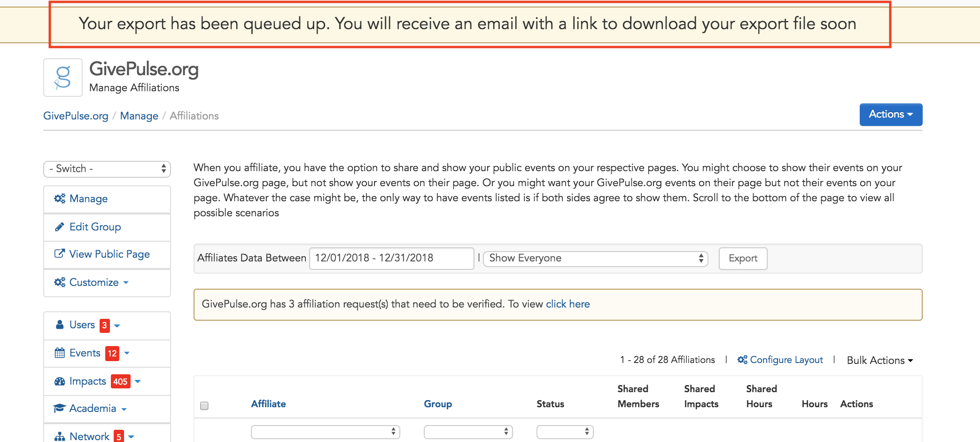Click the gears icon beside Manage
Image resolution: width=980 pixels, height=442 pixels.
click(60, 198)
